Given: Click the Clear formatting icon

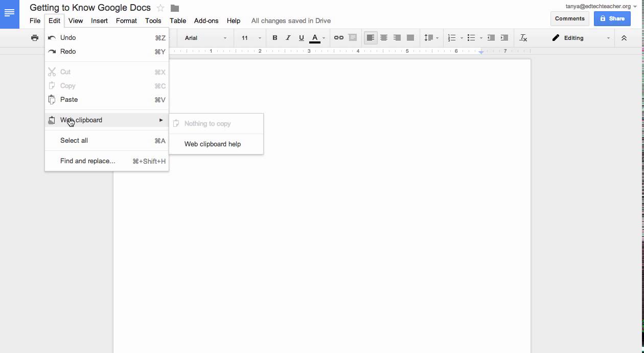Looking at the screenshot, I should tap(523, 38).
